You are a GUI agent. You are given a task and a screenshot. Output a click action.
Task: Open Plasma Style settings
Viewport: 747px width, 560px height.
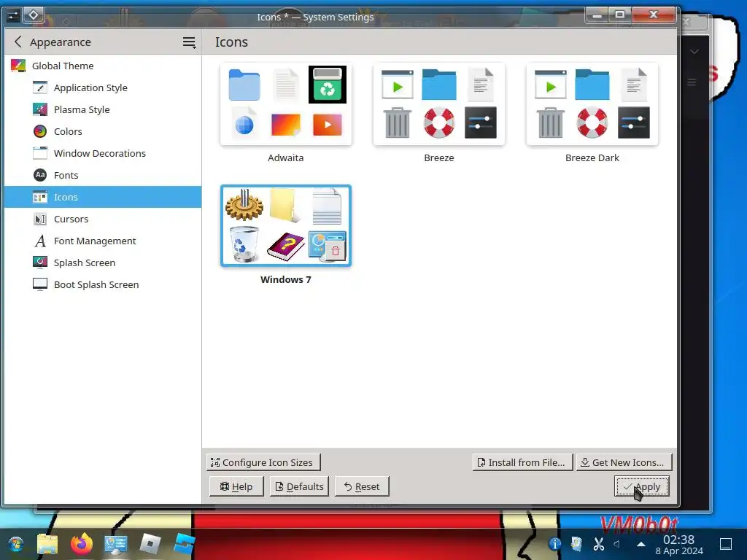pyautogui.click(x=103, y=109)
